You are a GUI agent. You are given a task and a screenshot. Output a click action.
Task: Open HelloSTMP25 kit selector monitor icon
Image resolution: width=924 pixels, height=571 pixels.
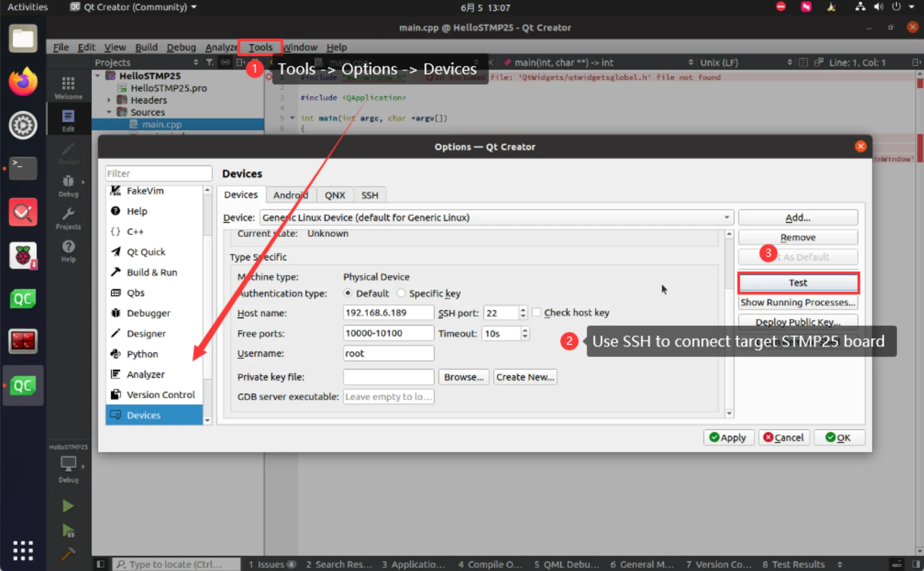[x=68, y=464]
